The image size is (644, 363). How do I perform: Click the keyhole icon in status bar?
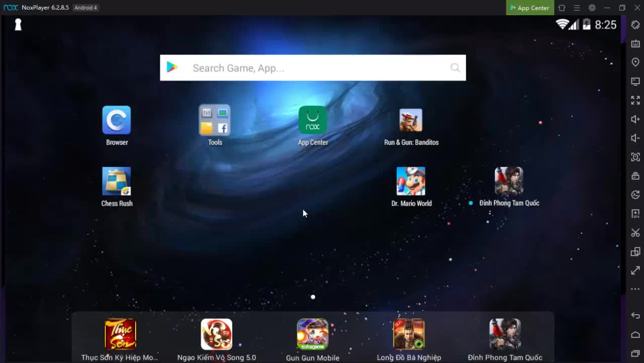tap(18, 24)
